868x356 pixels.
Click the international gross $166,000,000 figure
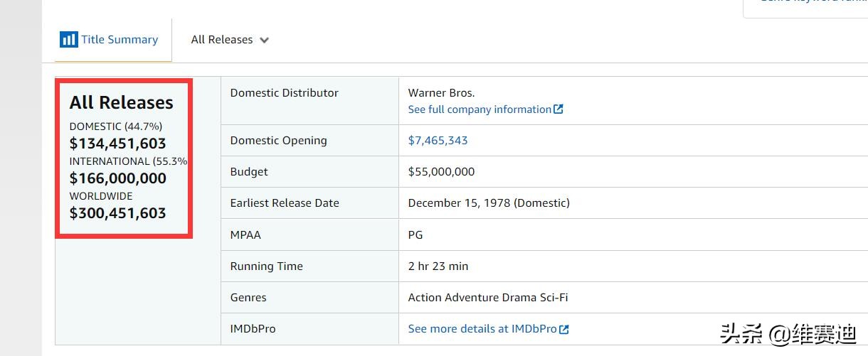[117, 178]
